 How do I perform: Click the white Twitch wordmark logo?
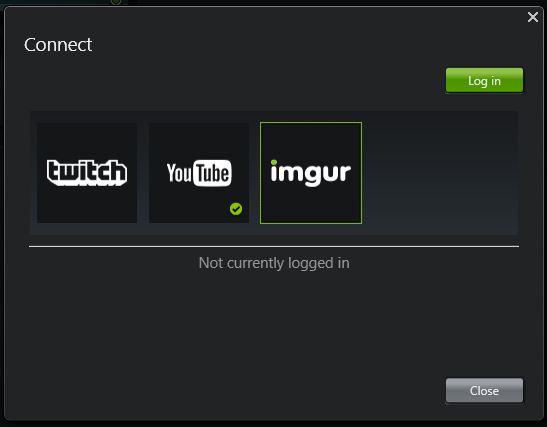pos(87,173)
